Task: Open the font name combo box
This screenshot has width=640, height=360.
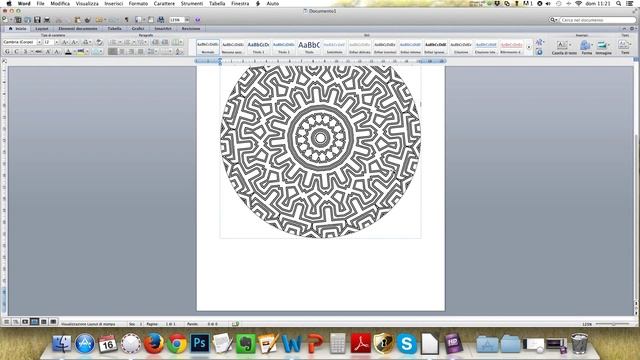Action: tap(22, 42)
